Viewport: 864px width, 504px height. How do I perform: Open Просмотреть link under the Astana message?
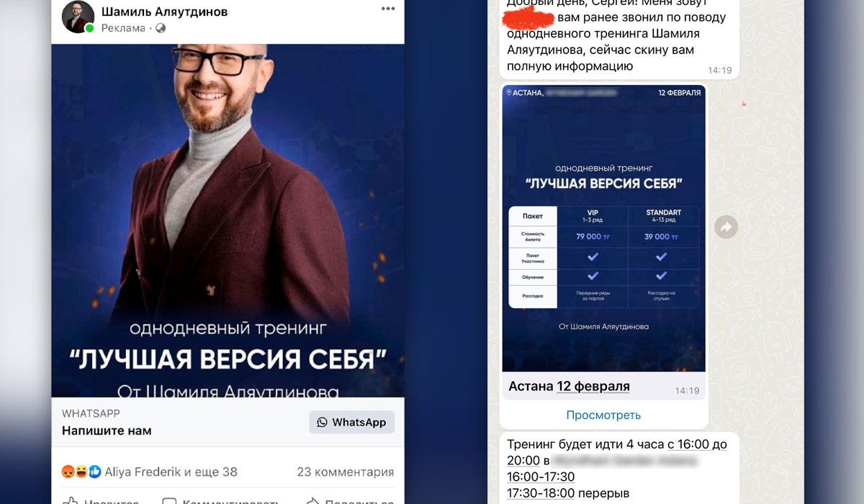603,415
